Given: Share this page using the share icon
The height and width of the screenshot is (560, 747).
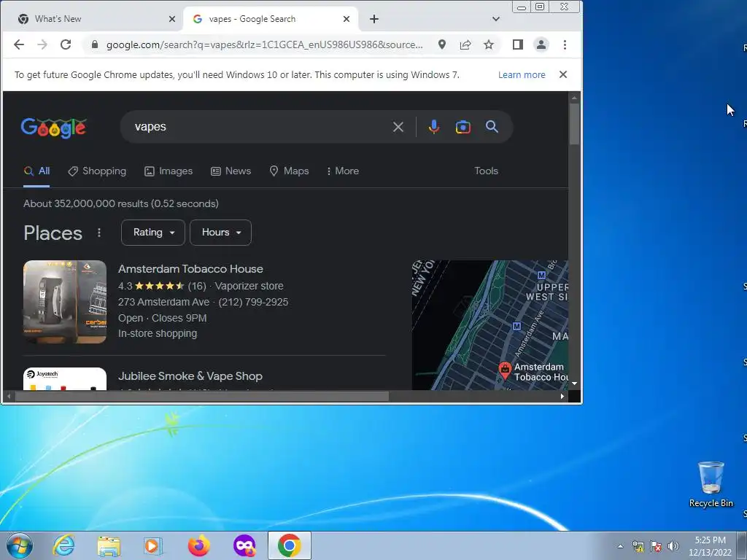Looking at the screenshot, I should (465, 44).
